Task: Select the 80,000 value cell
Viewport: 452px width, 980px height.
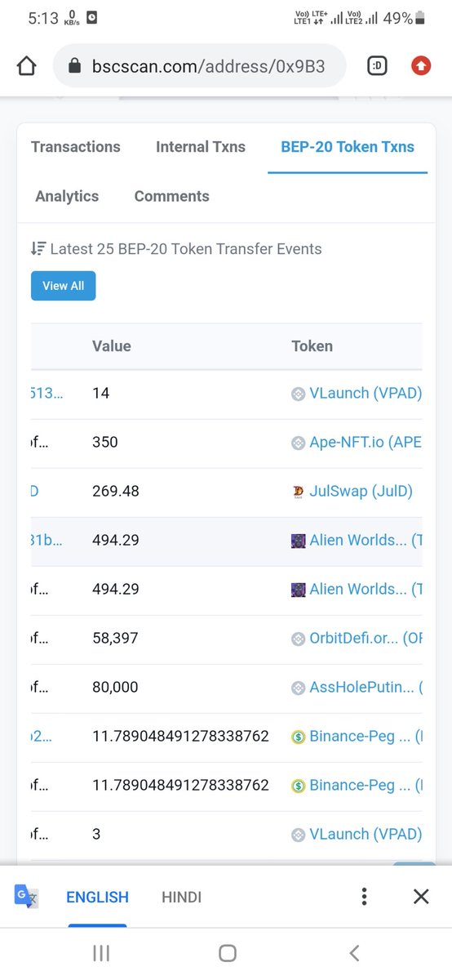Action: pos(115,687)
